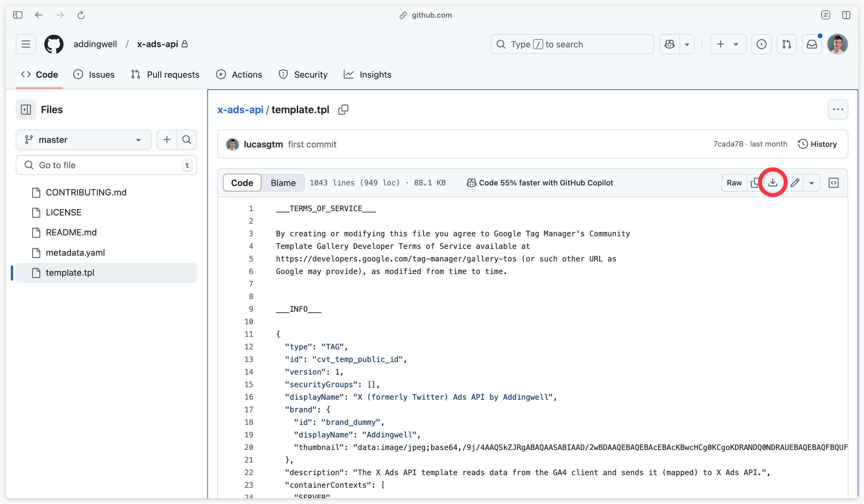Click line number 16 in the code
Image resolution: width=864 pixels, height=504 pixels.
(249, 397)
